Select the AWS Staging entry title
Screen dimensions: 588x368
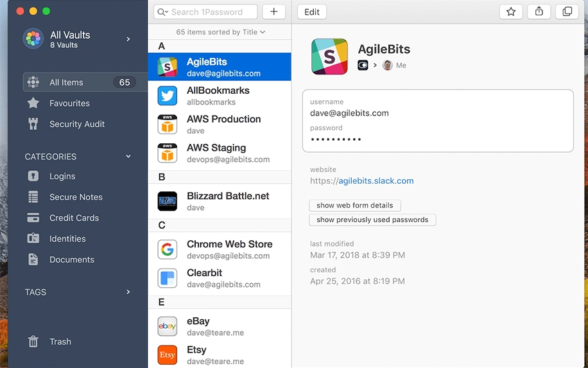216,148
